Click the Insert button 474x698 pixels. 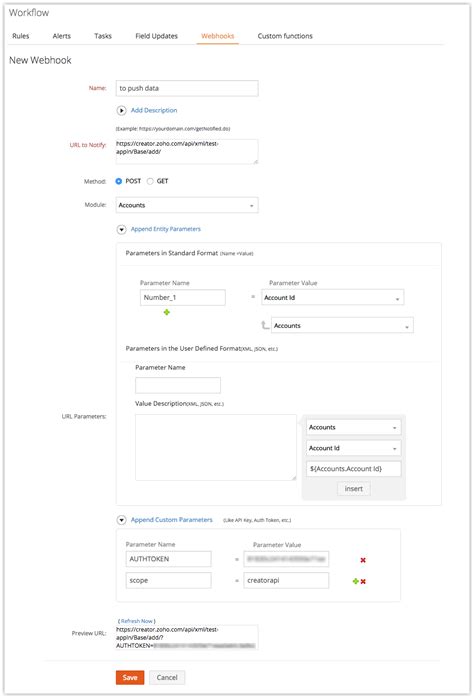pos(353,489)
